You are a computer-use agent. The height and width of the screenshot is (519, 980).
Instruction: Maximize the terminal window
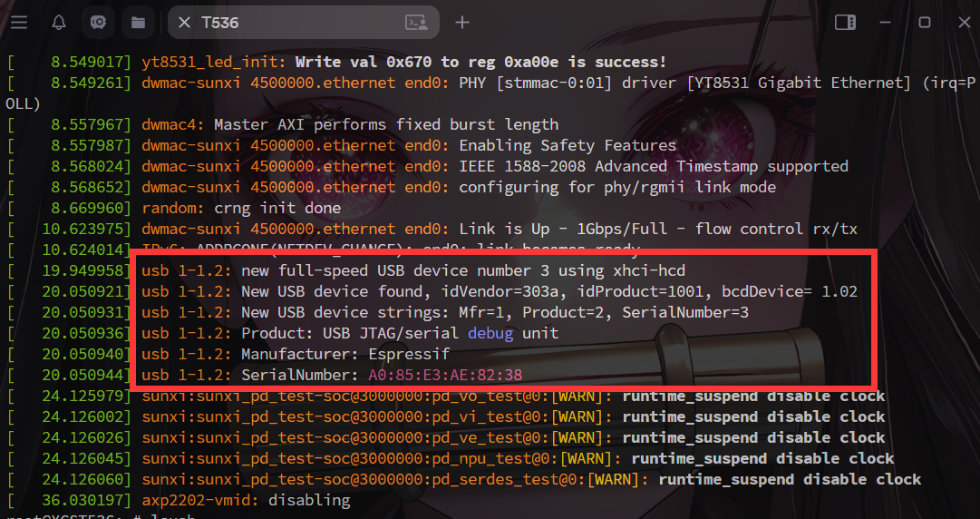[925, 23]
